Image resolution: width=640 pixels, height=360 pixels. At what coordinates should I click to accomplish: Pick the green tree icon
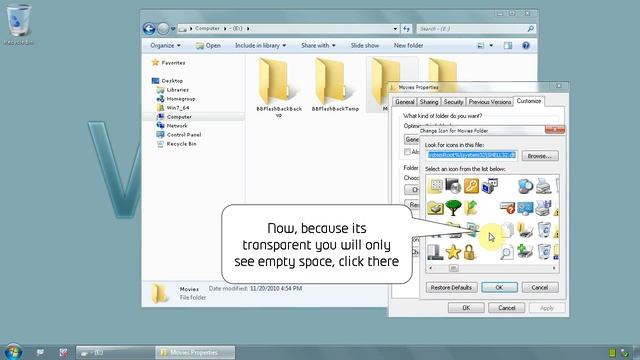[x=453, y=208]
